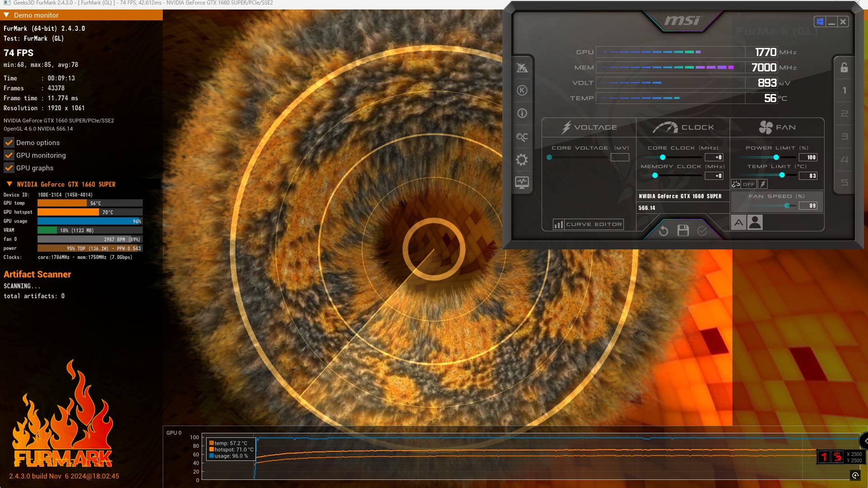
Task: Click the GPU usage 96% bar
Action: point(90,221)
